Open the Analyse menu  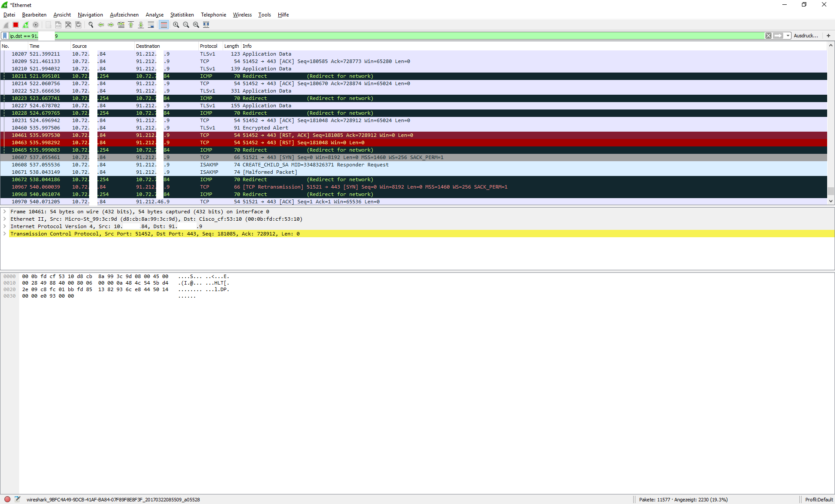(154, 15)
